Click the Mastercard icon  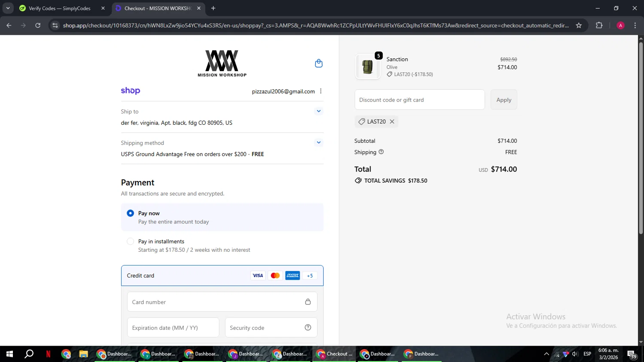[275, 276]
